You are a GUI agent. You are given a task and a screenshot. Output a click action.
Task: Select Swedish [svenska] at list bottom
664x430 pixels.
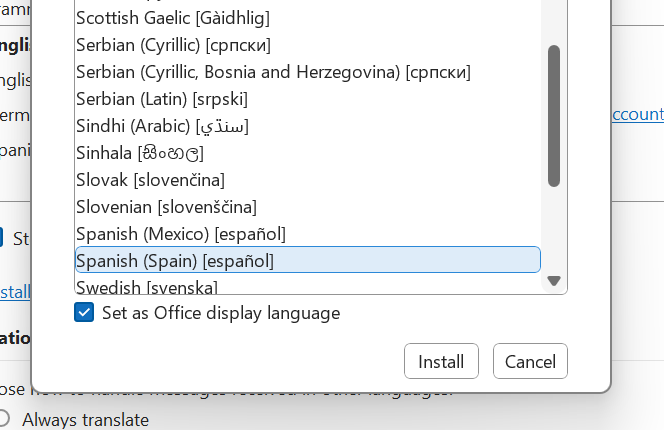(x=147, y=287)
